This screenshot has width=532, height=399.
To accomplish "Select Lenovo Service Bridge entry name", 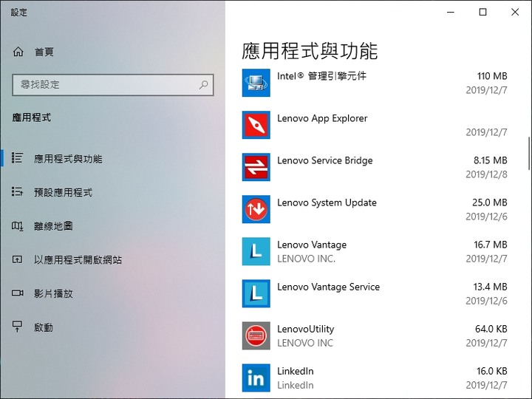I will coord(324,160).
